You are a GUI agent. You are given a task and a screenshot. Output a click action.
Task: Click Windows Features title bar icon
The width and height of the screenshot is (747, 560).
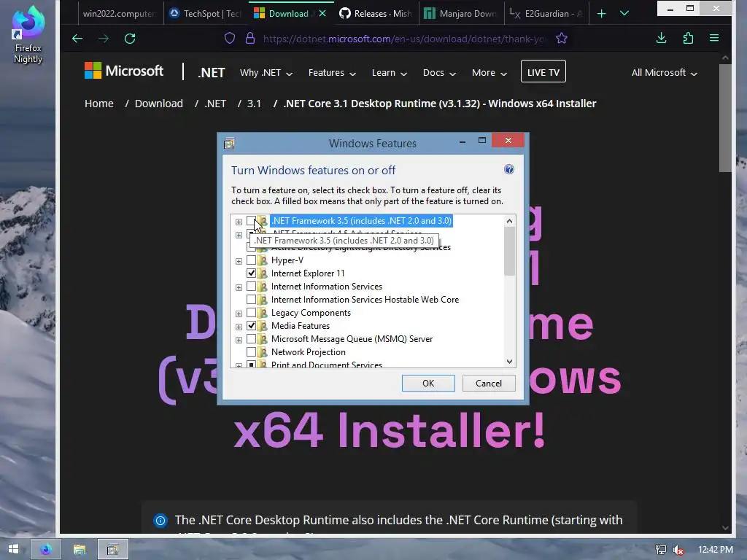[229, 144]
